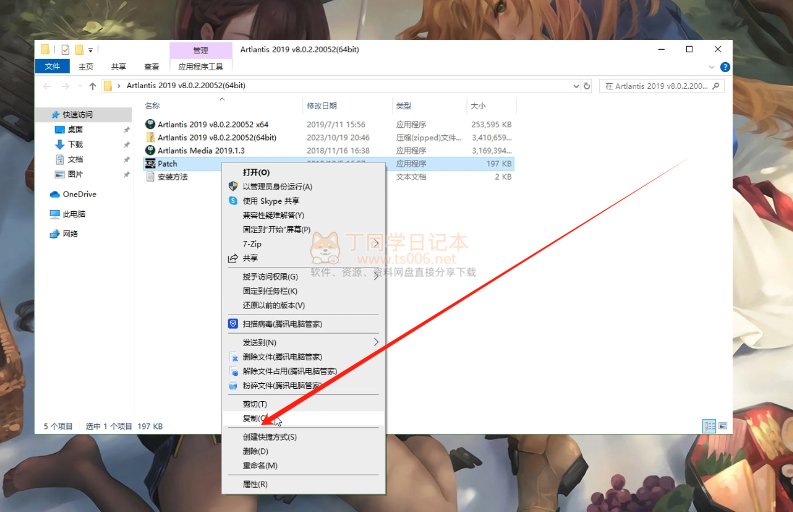This screenshot has height=512, width=793.
Task: Select 此电脑 in the navigation pane
Action: tap(74, 214)
